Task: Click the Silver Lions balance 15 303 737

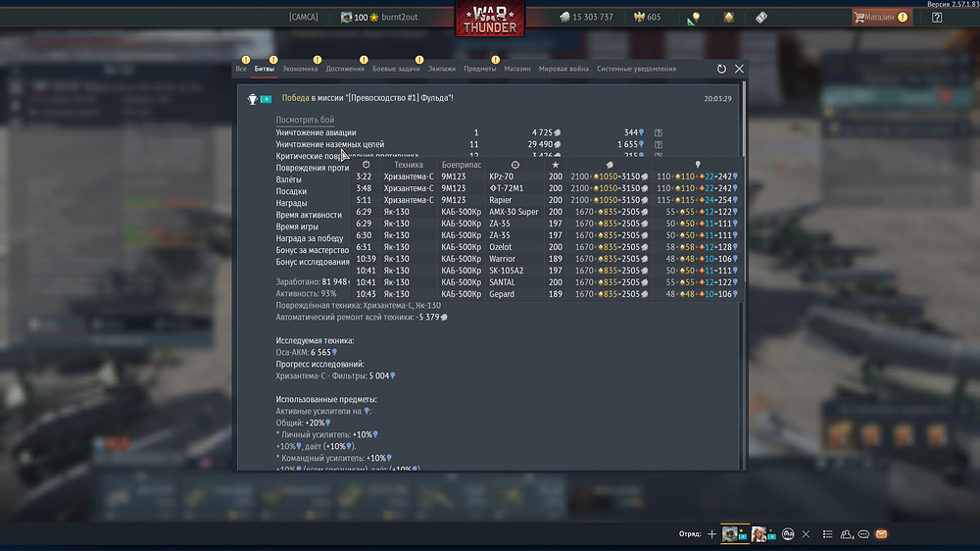Action: click(586, 17)
